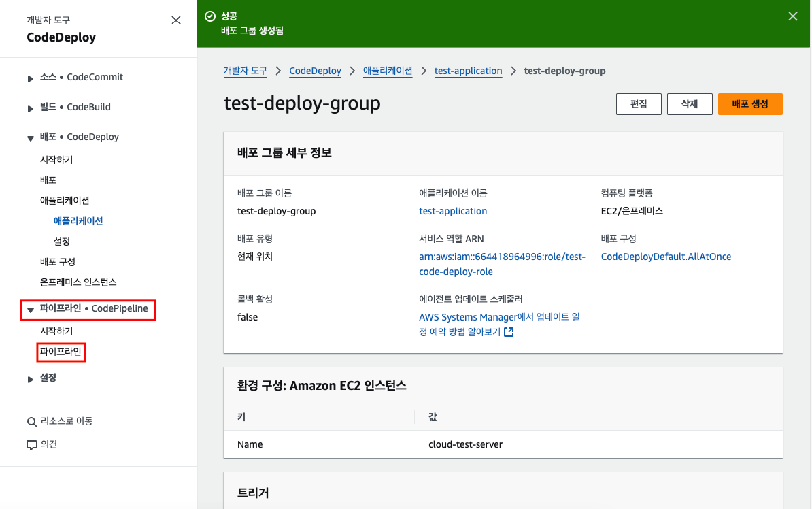Image resolution: width=812 pixels, height=509 pixels.
Task: Click false value under 롤백 활성
Action: tap(247, 317)
